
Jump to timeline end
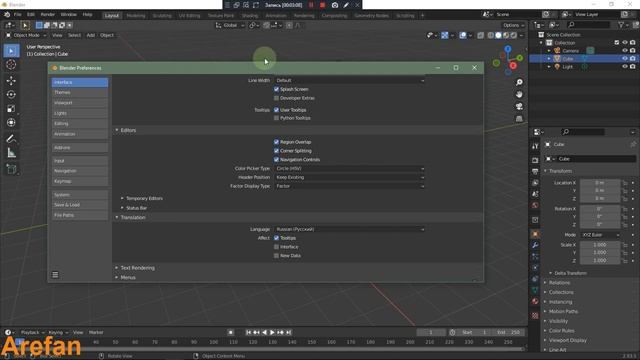(x=289, y=333)
